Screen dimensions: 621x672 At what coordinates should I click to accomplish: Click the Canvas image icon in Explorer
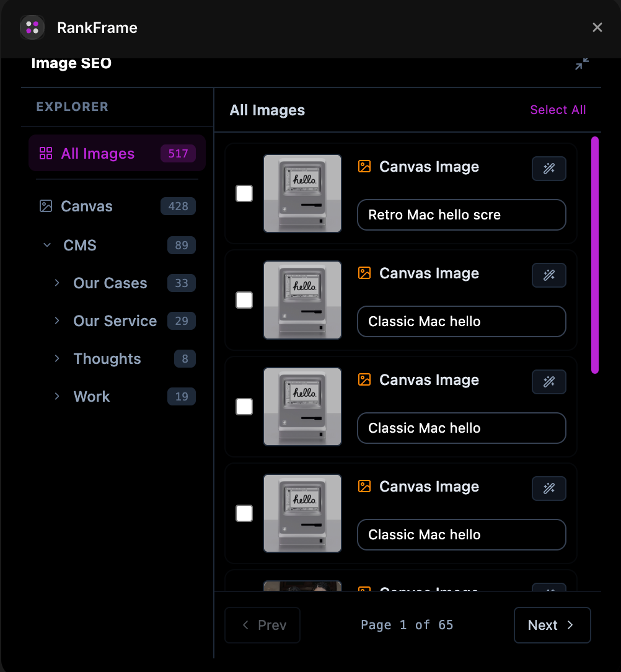tap(46, 206)
